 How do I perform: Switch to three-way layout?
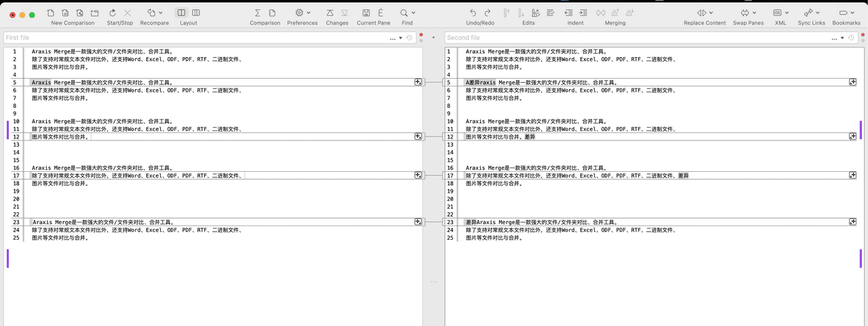click(x=196, y=13)
